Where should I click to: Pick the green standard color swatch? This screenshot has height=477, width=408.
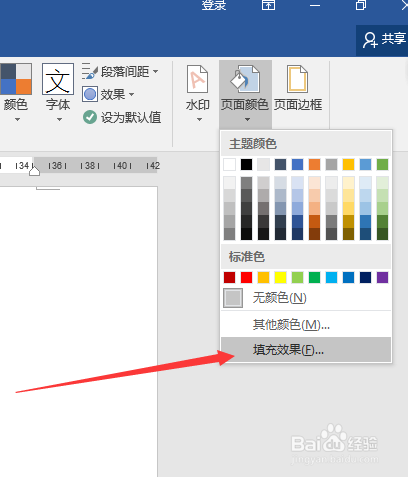tap(314, 277)
